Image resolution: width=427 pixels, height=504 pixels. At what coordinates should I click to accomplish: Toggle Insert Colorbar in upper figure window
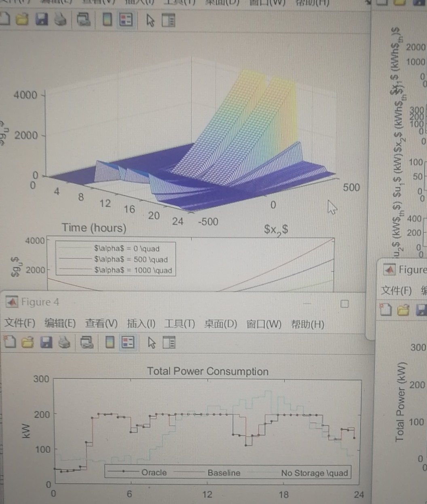[x=107, y=20]
